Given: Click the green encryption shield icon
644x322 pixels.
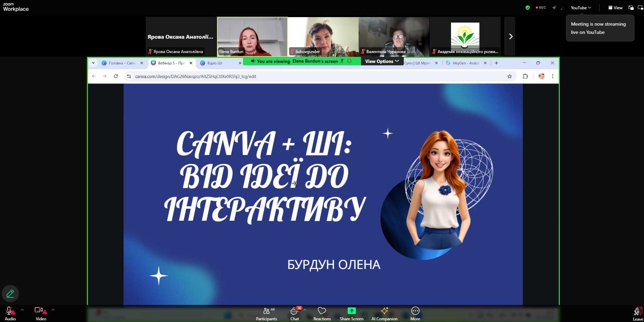Looking at the screenshot, I should coord(527,8).
